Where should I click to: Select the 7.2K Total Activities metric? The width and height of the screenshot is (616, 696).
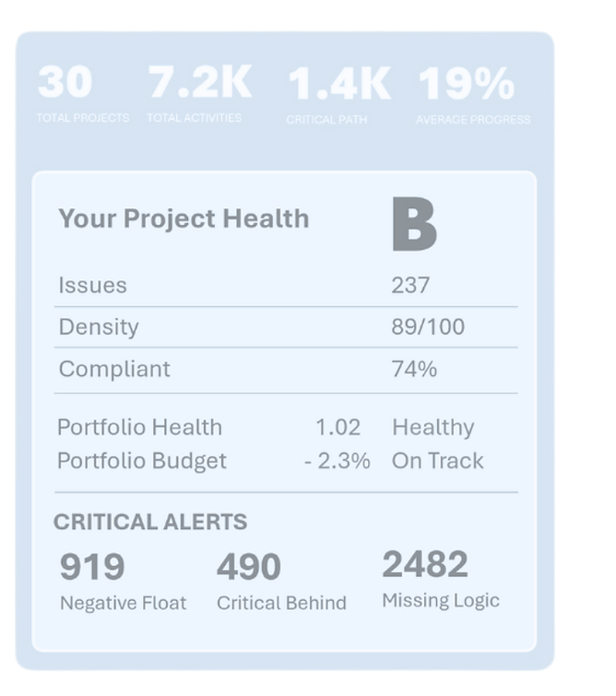pyautogui.click(x=199, y=85)
